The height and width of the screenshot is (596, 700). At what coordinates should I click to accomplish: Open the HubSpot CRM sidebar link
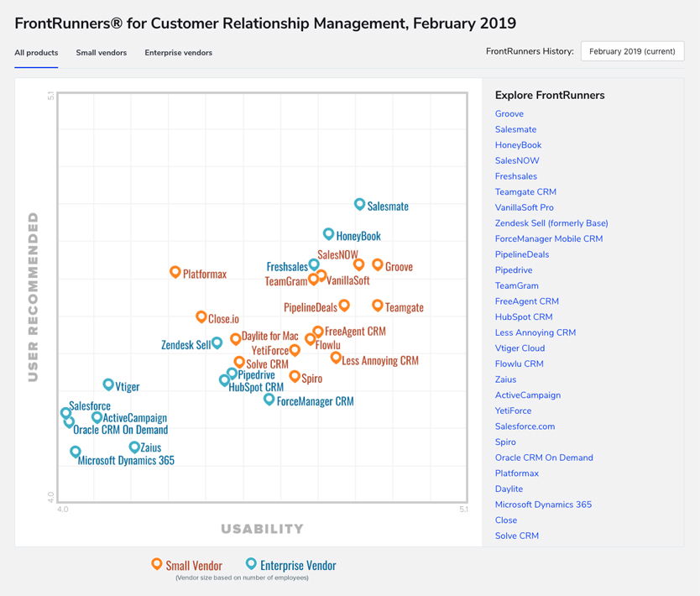point(524,317)
